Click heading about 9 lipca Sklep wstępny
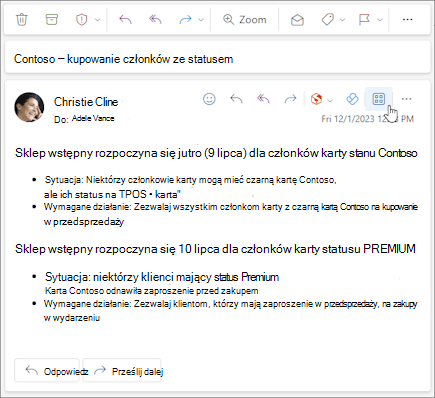 (216, 153)
